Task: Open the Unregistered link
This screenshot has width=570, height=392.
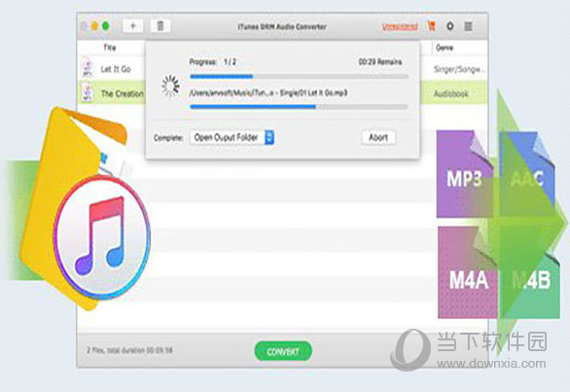Action: pyautogui.click(x=400, y=26)
